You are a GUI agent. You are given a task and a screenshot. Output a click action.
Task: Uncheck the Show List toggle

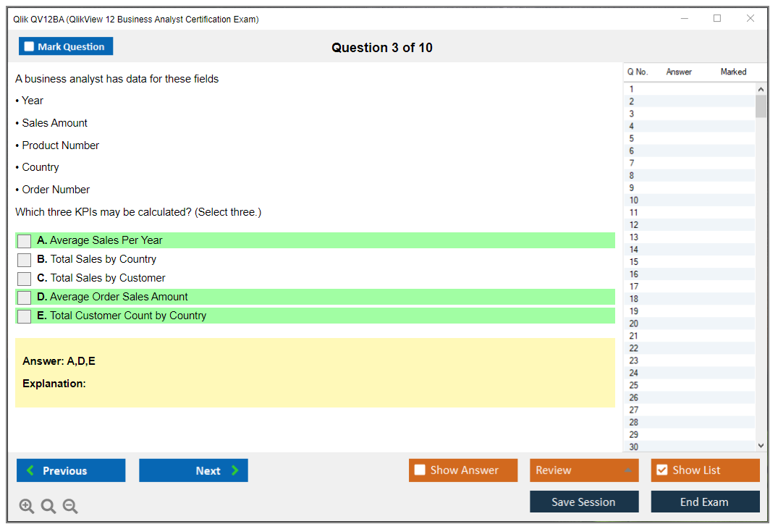click(x=661, y=470)
